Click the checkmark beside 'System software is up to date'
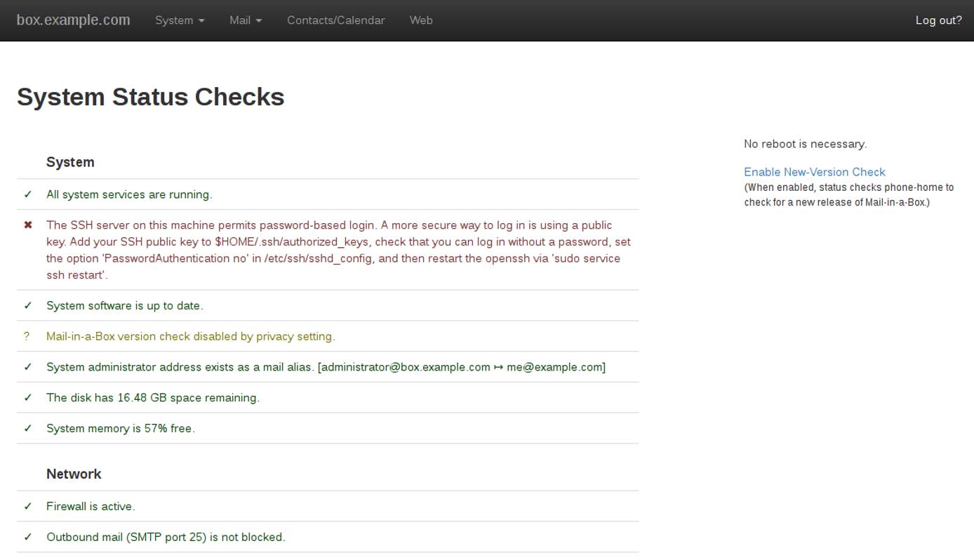 tap(27, 305)
